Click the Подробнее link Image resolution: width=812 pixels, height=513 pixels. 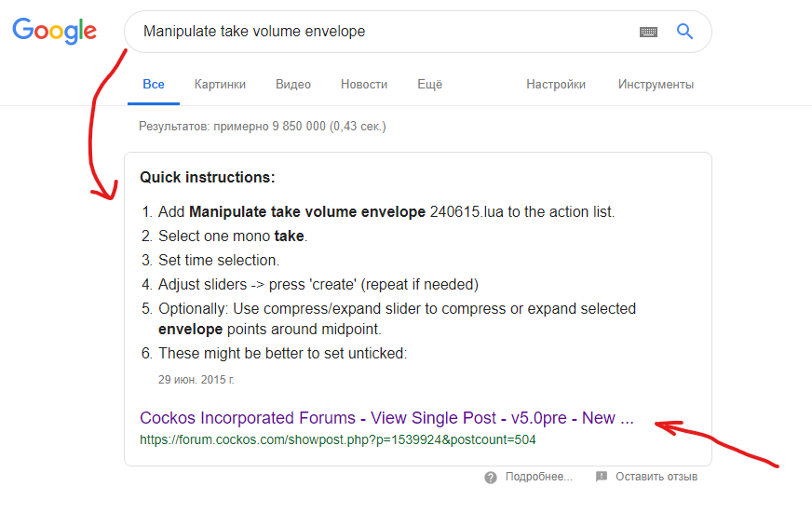point(538,477)
